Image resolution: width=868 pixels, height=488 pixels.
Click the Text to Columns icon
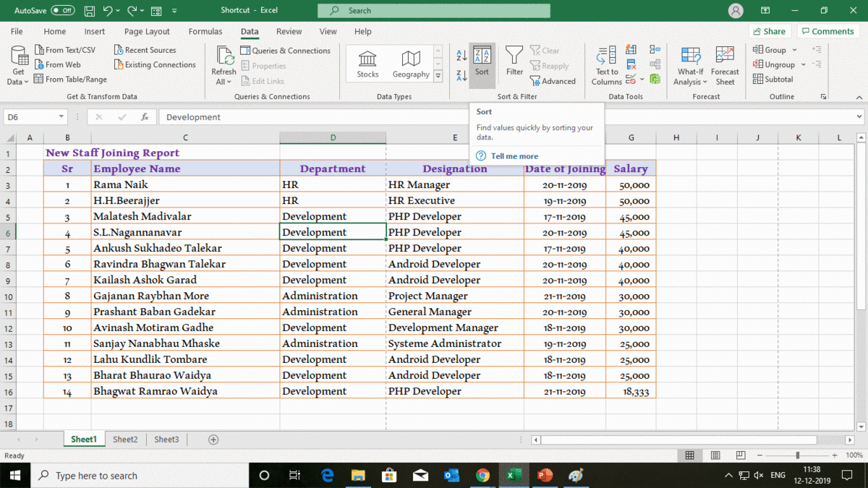605,64
